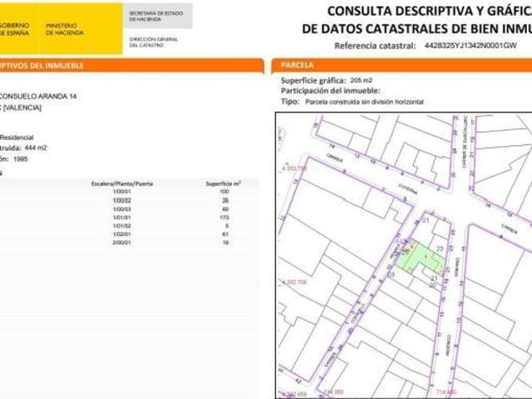532x399 pixels.
Task: Click the 'Participación del inmueble:' label
Action: [331, 91]
